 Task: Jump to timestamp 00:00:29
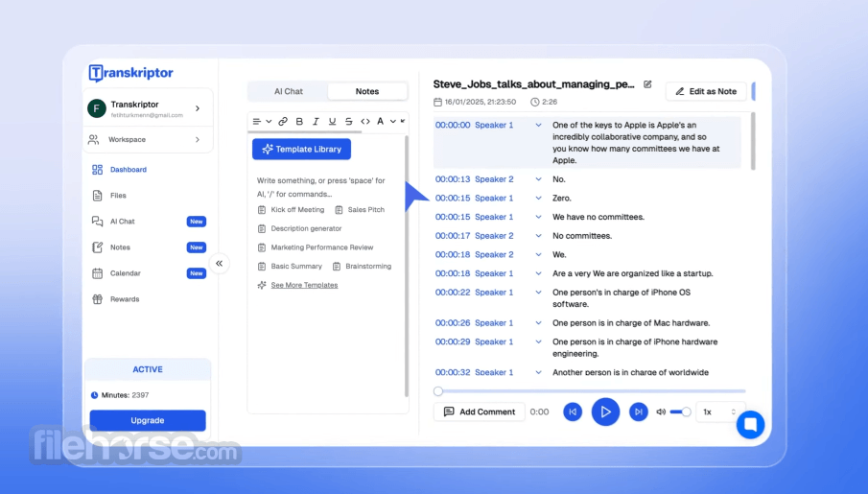(453, 341)
